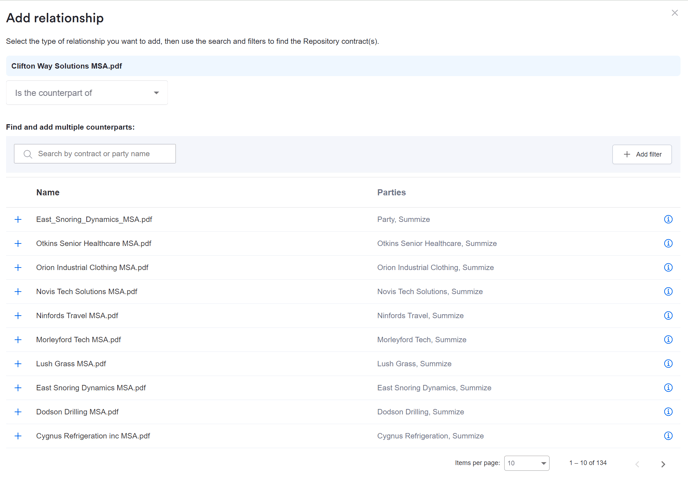View info icon on Dodson Drilling row
Screen dimensions: 688x488
click(668, 412)
